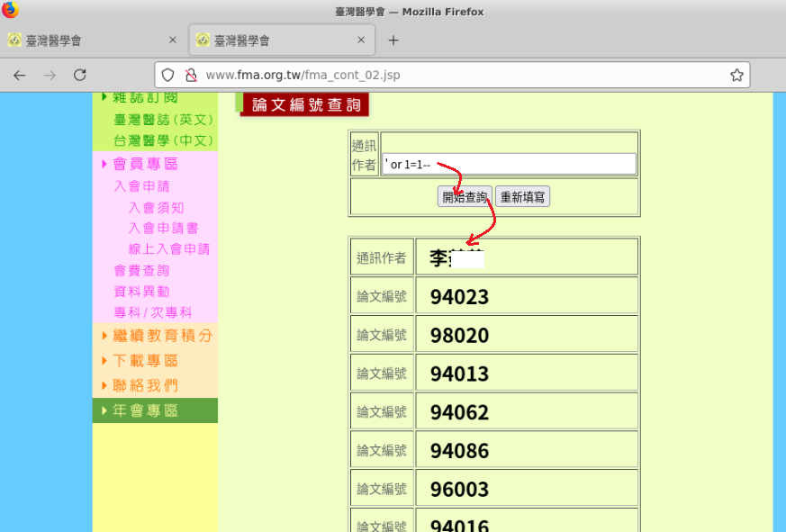The image size is (786, 532).
Task: Click 論文編號 label beside 94086
Action: [382, 451]
